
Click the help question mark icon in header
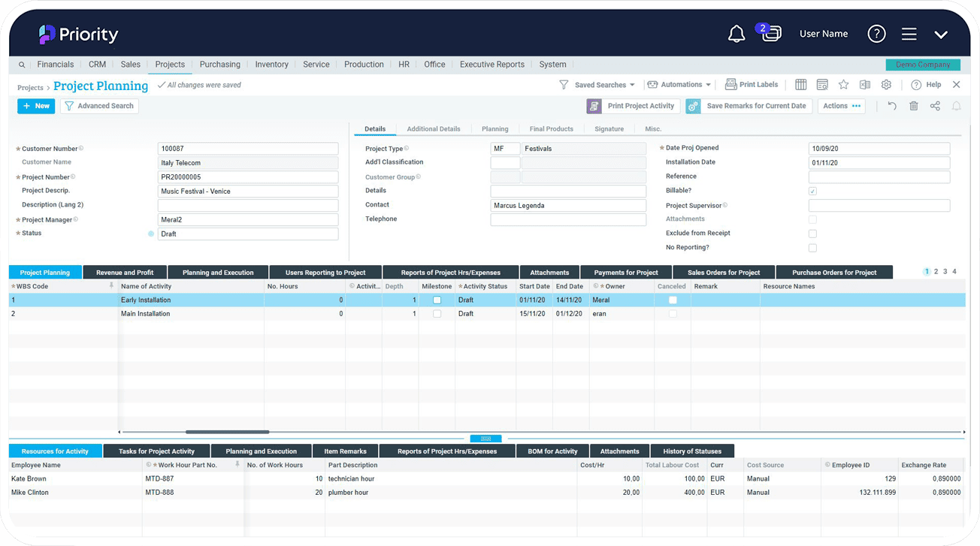876,34
